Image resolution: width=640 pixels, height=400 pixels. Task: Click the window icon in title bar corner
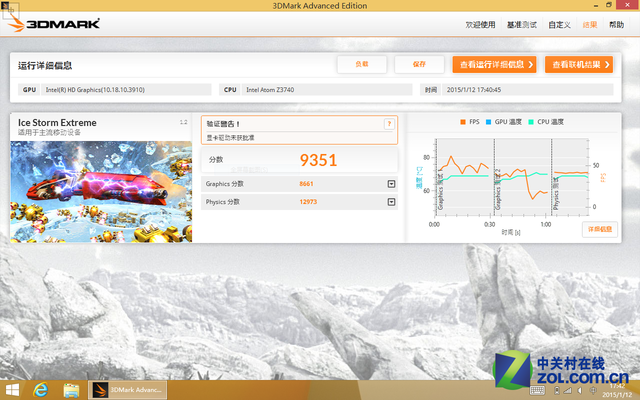5,5
